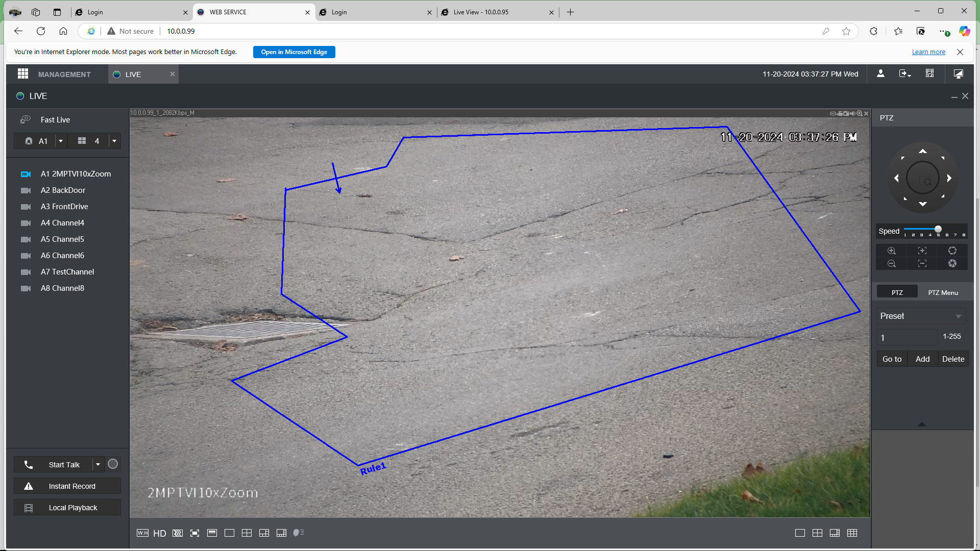Screen dimensions: 980x551
Task: Open the Learn more link
Action: (x=928, y=52)
